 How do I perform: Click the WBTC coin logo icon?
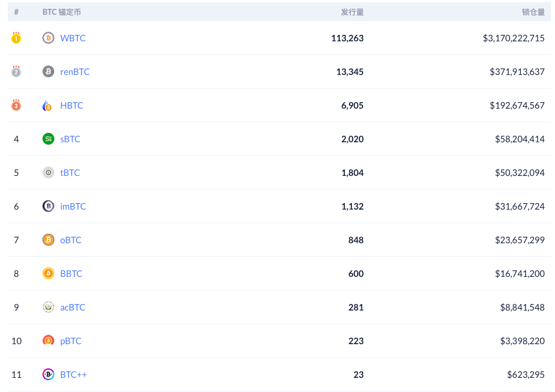[48, 38]
